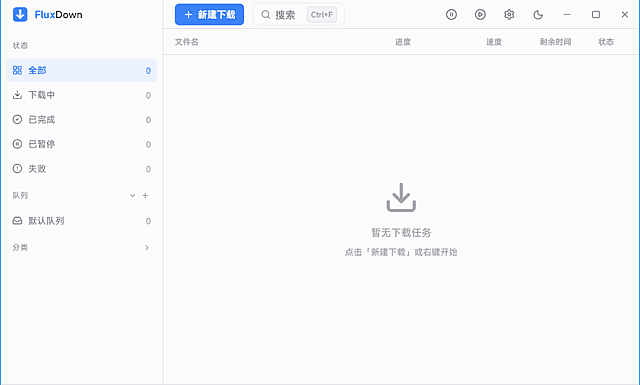Select 默认队列 queue
Image resolution: width=640 pixels, height=385 pixels.
coord(82,221)
